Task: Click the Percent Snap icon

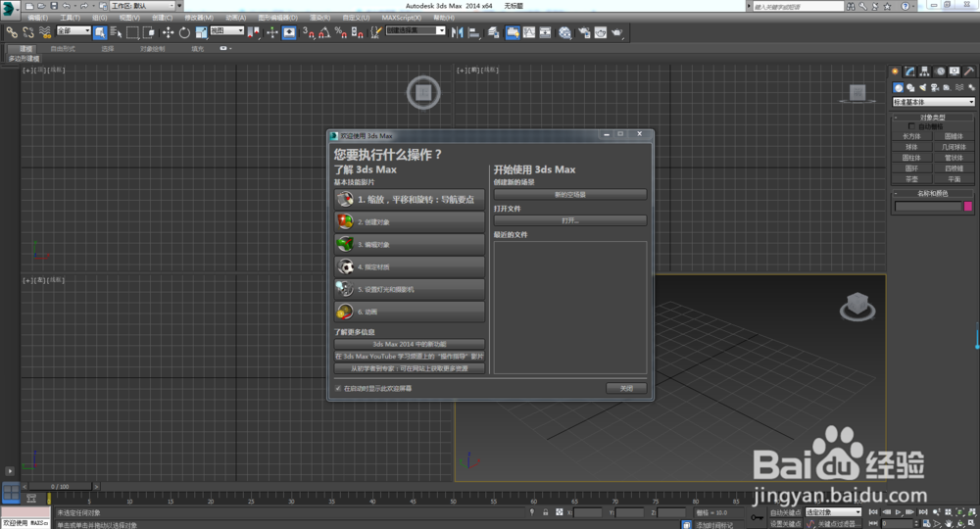Action: coord(341,32)
